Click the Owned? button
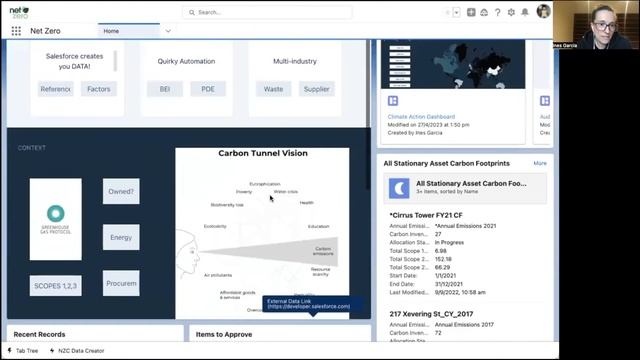This screenshot has height=360, width=640. pos(121,191)
